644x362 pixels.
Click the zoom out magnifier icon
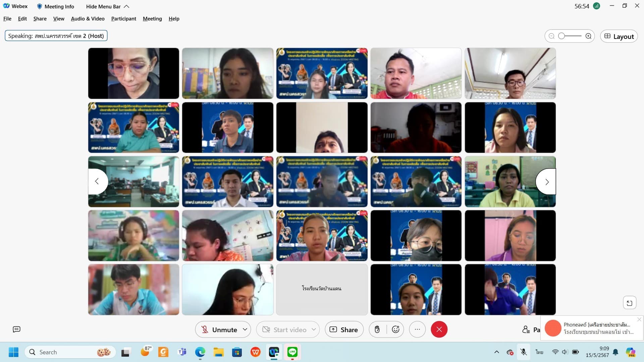(551, 36)
